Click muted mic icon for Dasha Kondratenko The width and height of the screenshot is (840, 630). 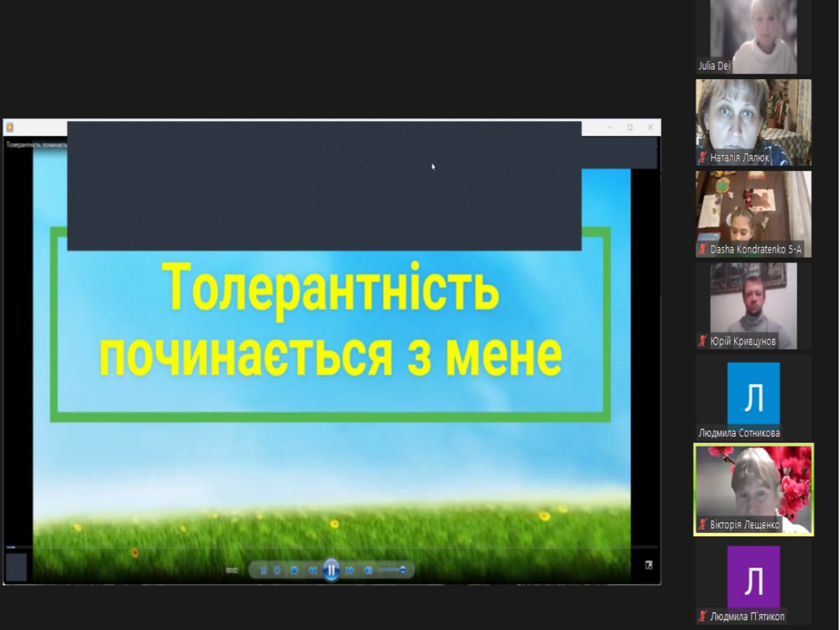tap(702, 249)
